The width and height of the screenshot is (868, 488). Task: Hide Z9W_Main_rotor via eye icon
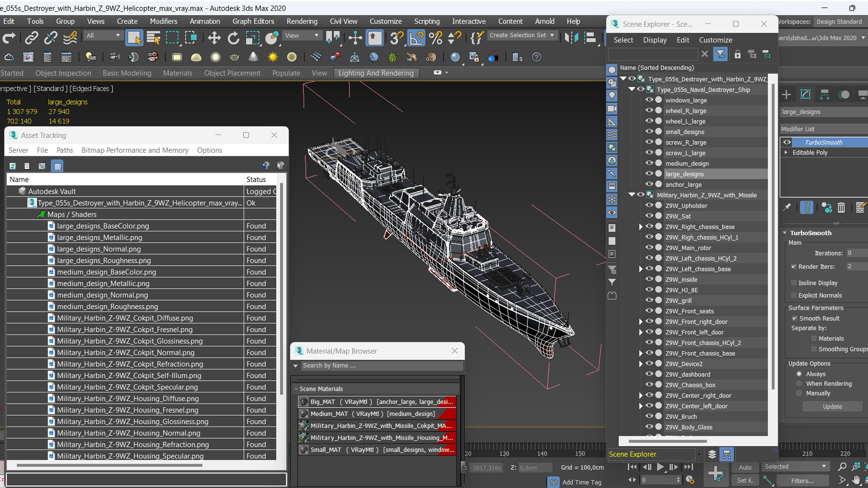(x=649, y=248)
